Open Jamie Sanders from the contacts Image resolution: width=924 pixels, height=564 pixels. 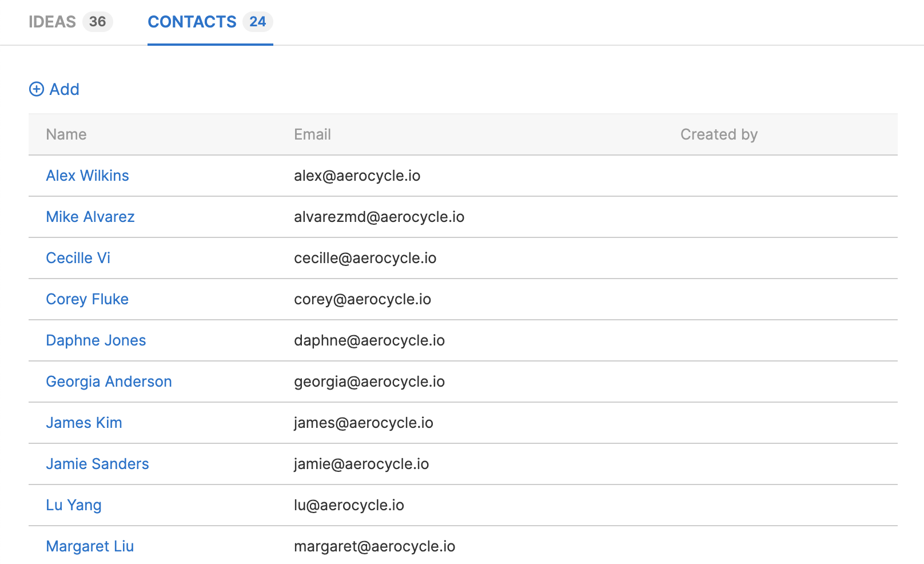[x=98, y=464]
